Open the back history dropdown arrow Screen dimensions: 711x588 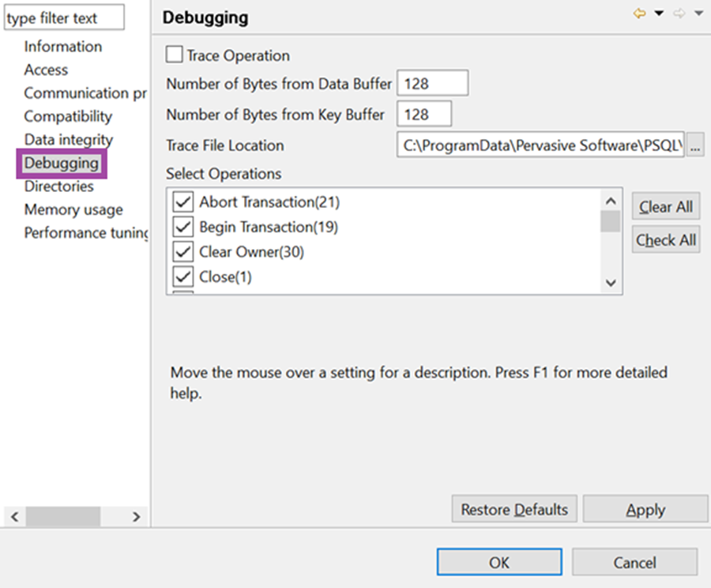click(x=660, y=13)
